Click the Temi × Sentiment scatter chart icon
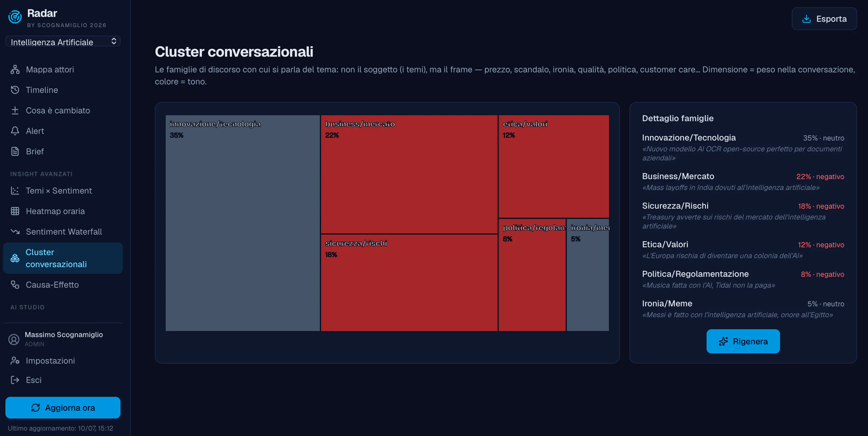868x436 pixels. (15, 191)
